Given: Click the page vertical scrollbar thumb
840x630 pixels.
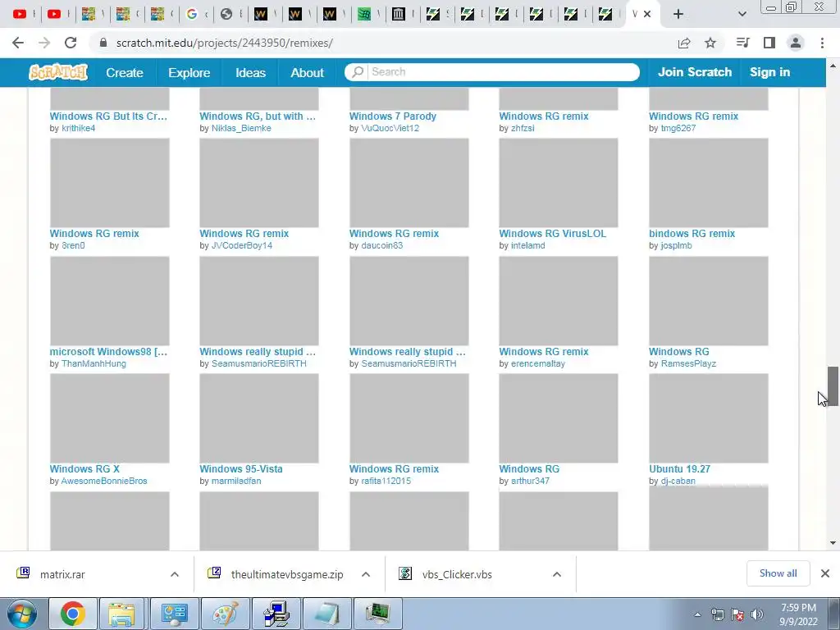Looking at the screenshot, I should [833, 386].
